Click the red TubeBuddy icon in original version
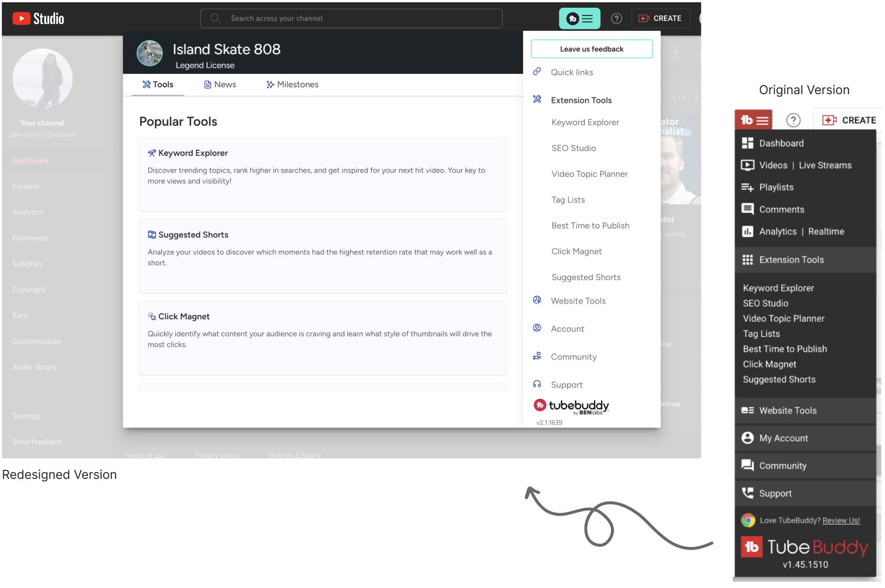885x588 pixels. click(x=753, y=120)
